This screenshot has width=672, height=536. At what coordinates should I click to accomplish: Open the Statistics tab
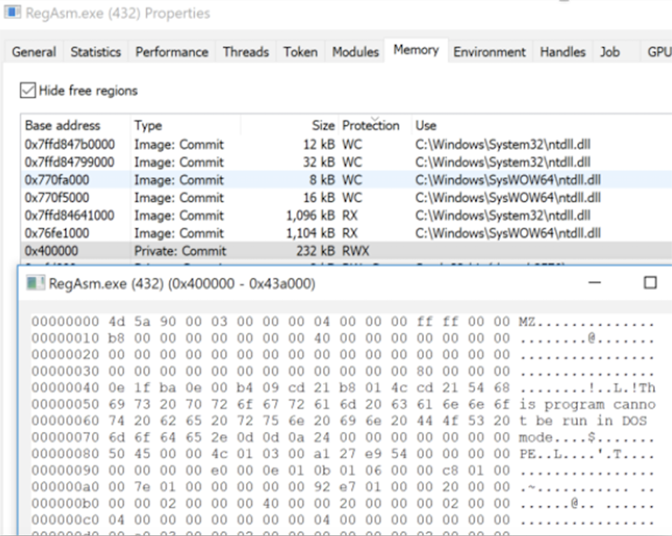point(96,52)
